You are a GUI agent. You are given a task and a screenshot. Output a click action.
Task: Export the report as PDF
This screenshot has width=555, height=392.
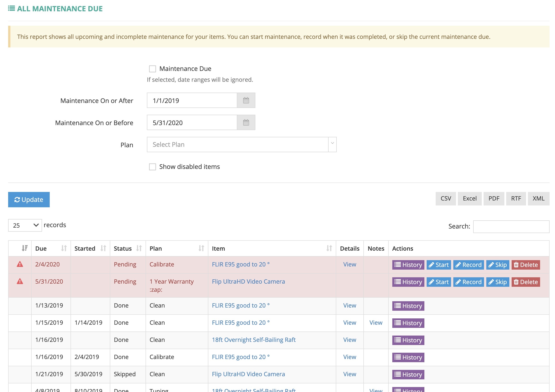(x=494, y=199)
